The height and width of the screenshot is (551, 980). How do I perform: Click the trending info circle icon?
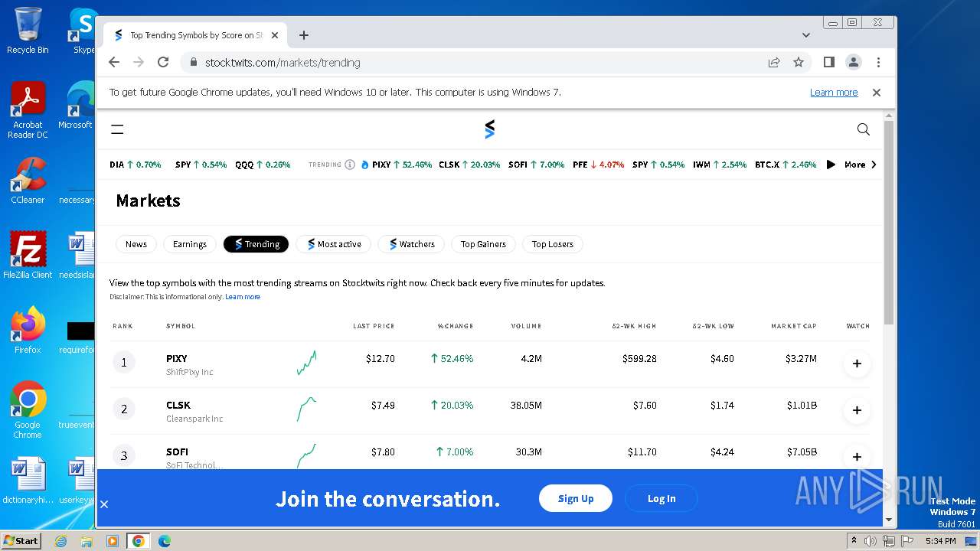tap(350, 165)
